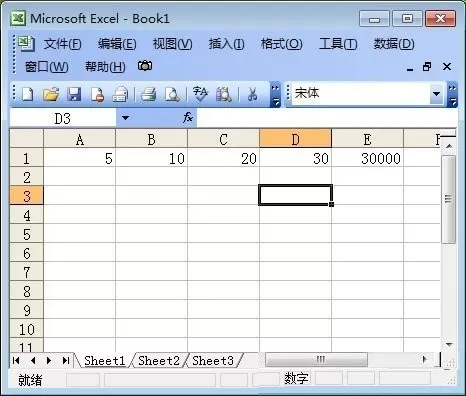Open a file with the folder icon
The width and height of the screenshot is (466, 396).
pyautogui.click(x=51, y=94)
